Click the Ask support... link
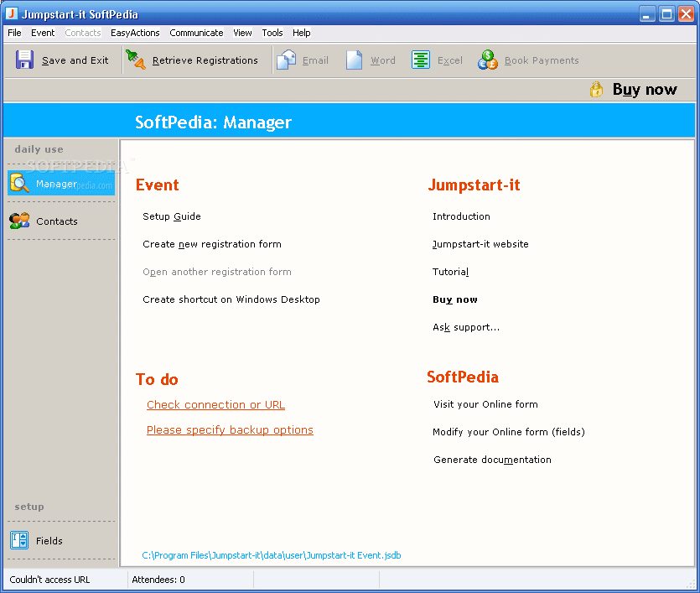 tap(466, 327)
